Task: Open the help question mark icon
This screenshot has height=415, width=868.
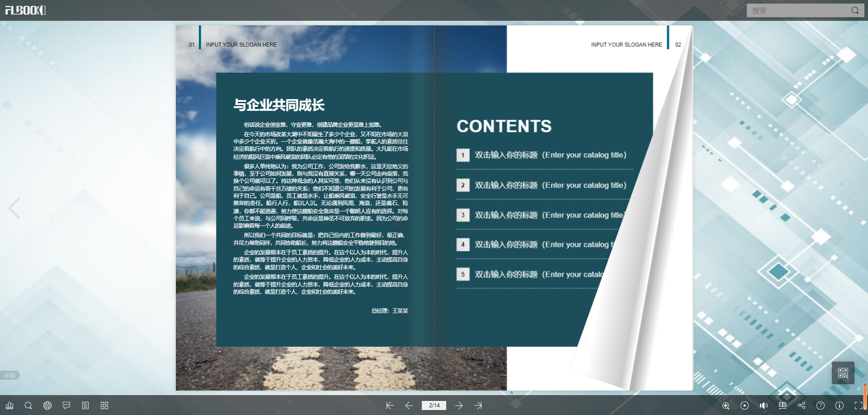Action: pyautogui.click(x=821, y=405)
